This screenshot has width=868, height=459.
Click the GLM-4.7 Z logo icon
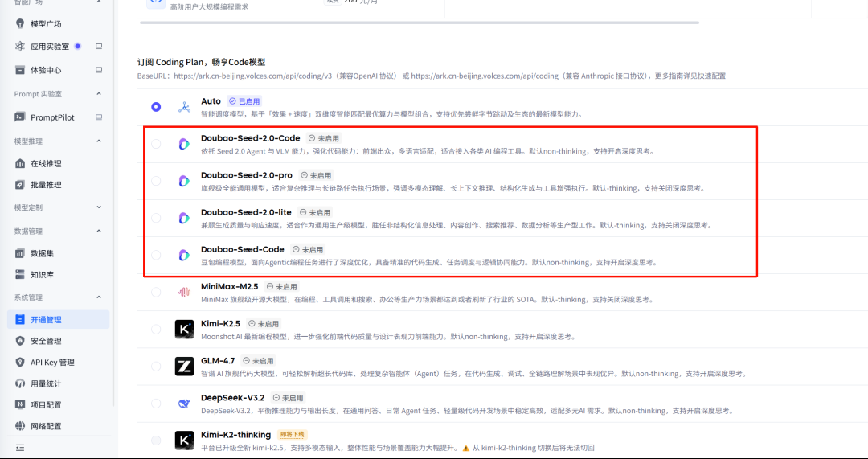pos(184,367)
